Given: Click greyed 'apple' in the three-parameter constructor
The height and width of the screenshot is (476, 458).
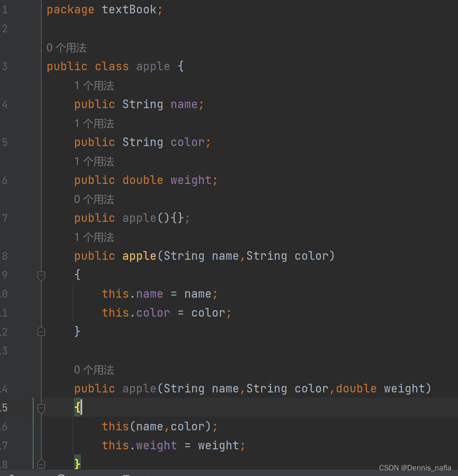Looking at the screenshot, I should (x=139, y=389).
